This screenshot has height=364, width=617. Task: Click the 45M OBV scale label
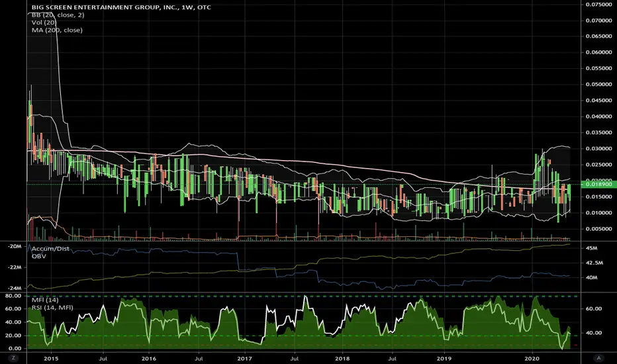click(x=592, y=248)
